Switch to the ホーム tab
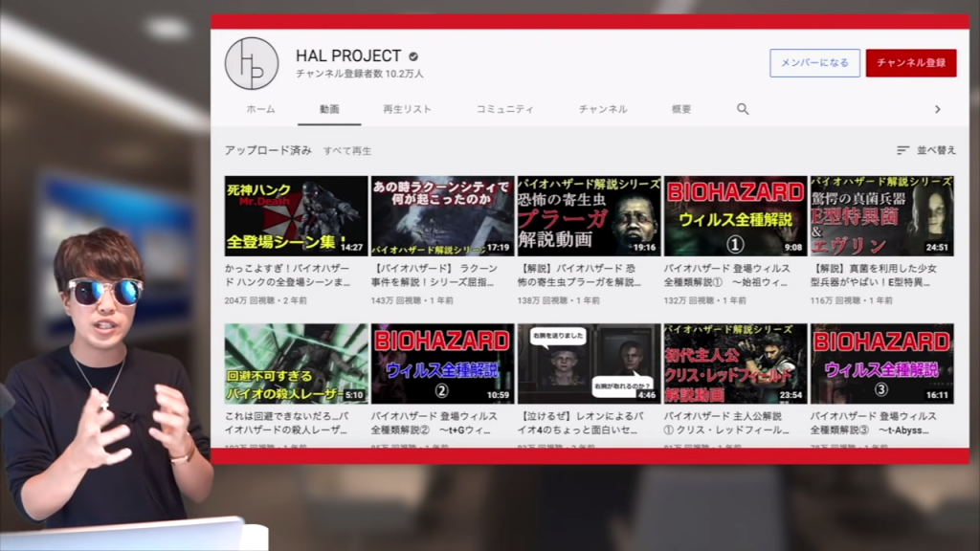The image size is (980, 551). 260,109
